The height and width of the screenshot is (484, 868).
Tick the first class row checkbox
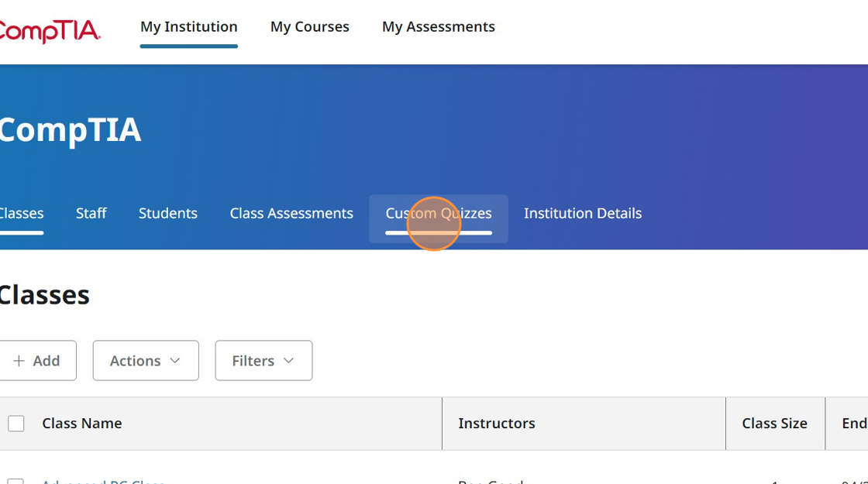(16, 482)
